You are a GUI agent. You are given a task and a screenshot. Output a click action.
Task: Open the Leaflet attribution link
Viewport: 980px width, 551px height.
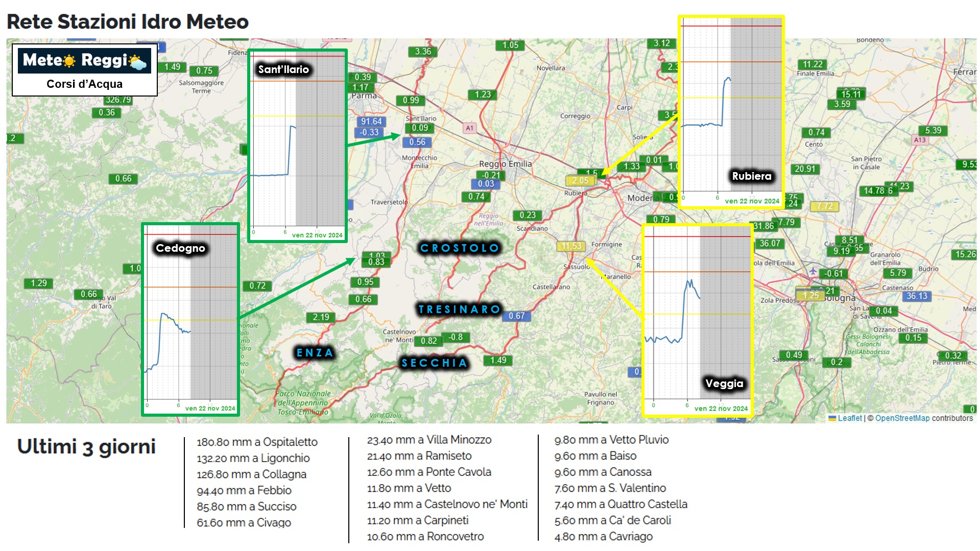point(849,418)
